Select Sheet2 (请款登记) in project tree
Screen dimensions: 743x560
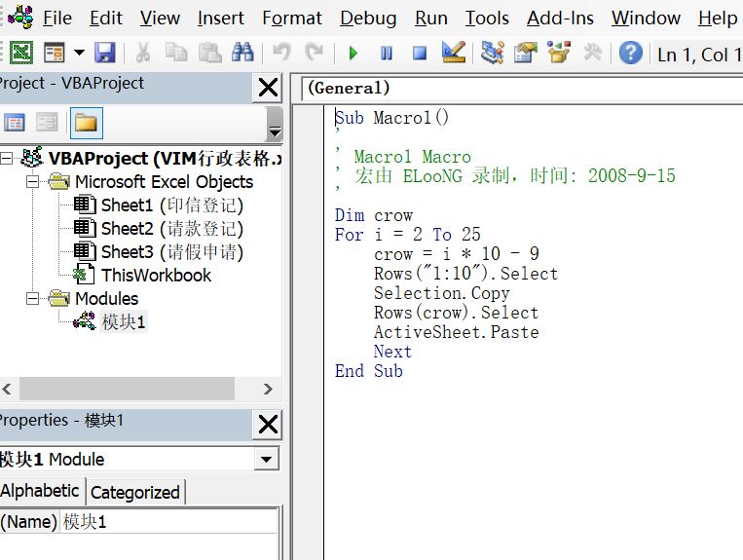click(172, 228)
